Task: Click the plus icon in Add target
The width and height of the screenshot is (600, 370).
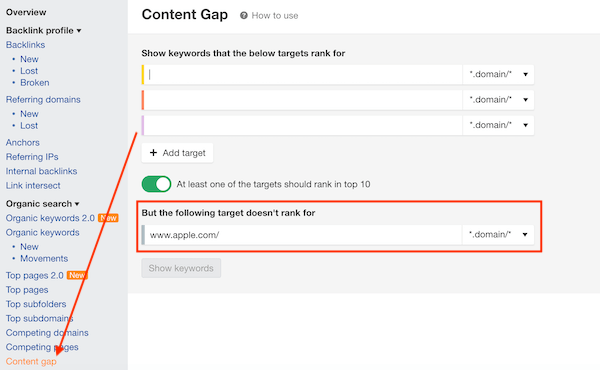Action: (153, 153)
